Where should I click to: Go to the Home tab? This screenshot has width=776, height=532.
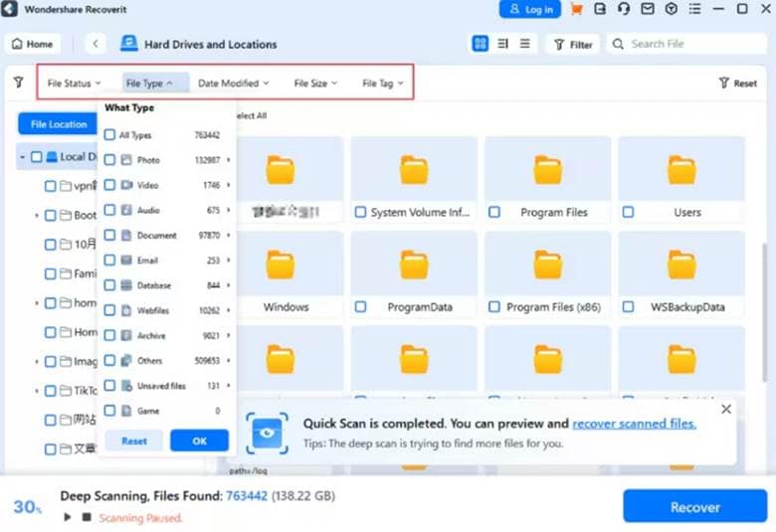(33, 44)
